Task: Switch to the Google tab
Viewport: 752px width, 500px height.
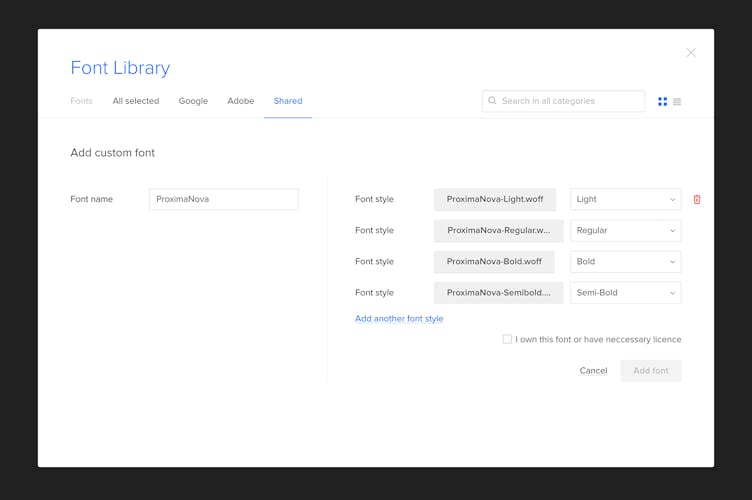Action: click(193, 101)
